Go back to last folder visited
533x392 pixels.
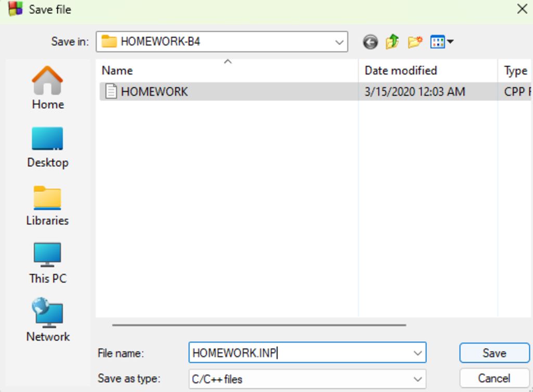[370, 42]
